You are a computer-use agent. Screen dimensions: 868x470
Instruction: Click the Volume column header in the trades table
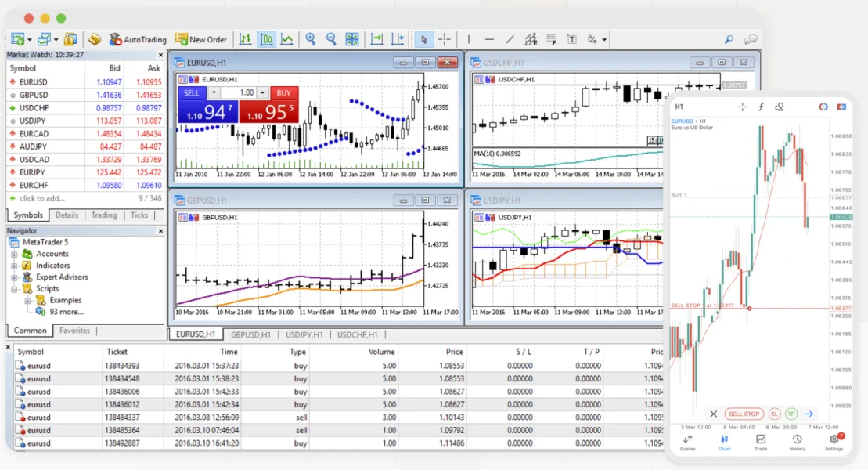(x=381, y=352)
